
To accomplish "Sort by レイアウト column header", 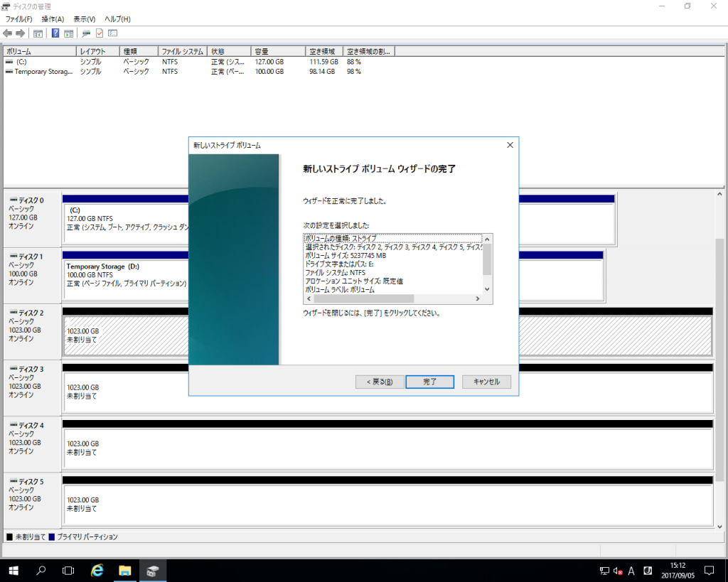I will tap(97, 51).
